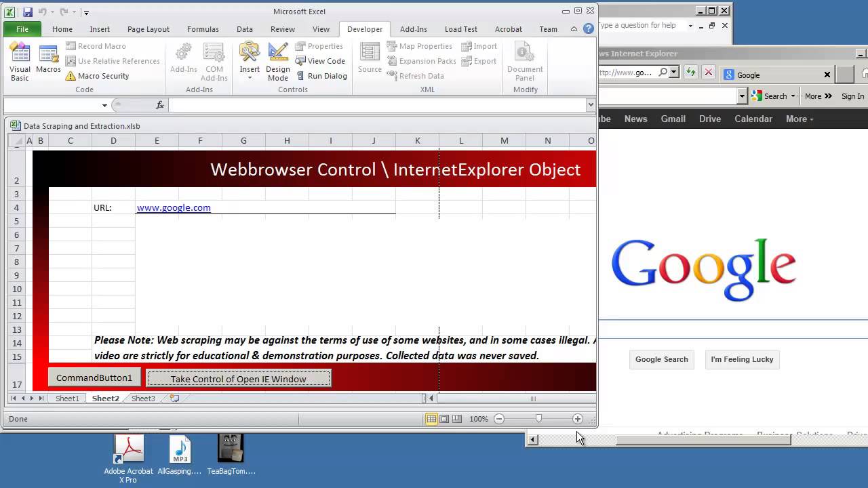Switch to Page Layout view in status bar

[x=444, y=419]
